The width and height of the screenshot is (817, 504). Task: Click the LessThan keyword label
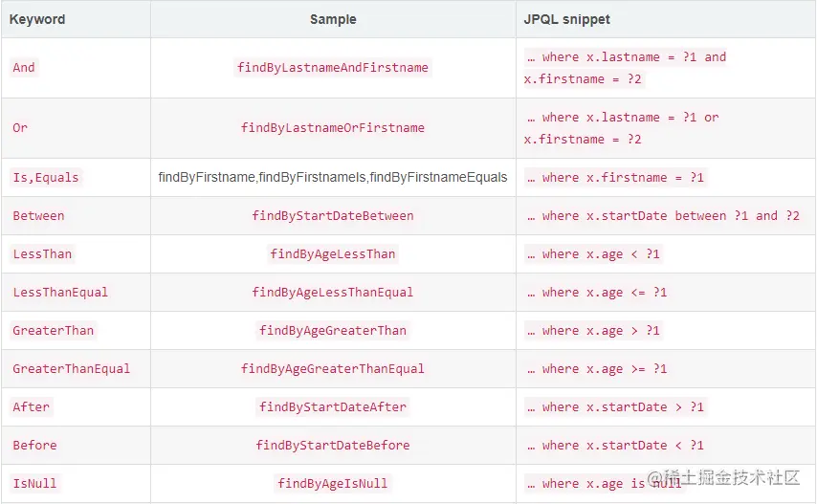pyautogui.click(x=42, y=254)
